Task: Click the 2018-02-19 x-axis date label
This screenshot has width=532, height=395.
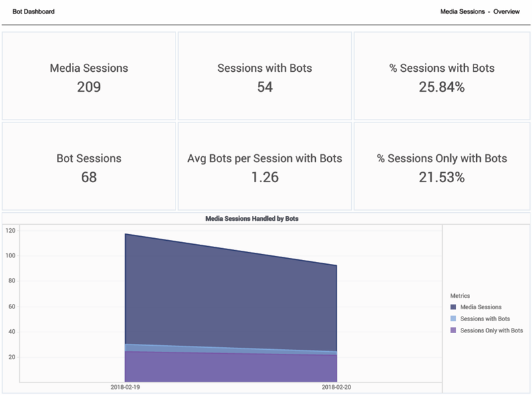Action: point(124,387)
